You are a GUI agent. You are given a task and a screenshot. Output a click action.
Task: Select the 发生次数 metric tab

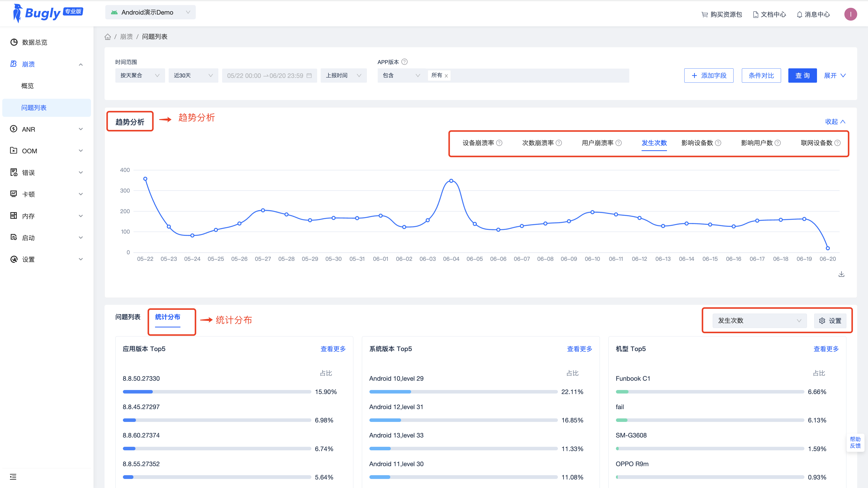pos(654,143)
